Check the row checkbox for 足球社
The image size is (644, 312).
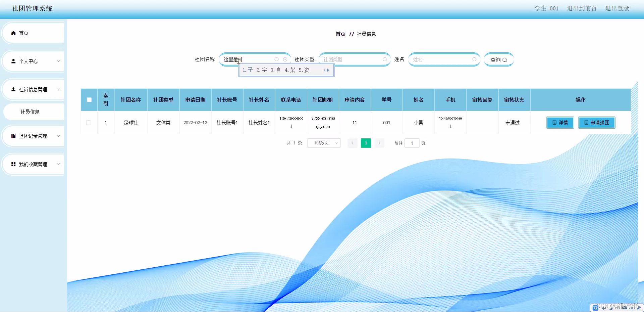tap(89, 123)
